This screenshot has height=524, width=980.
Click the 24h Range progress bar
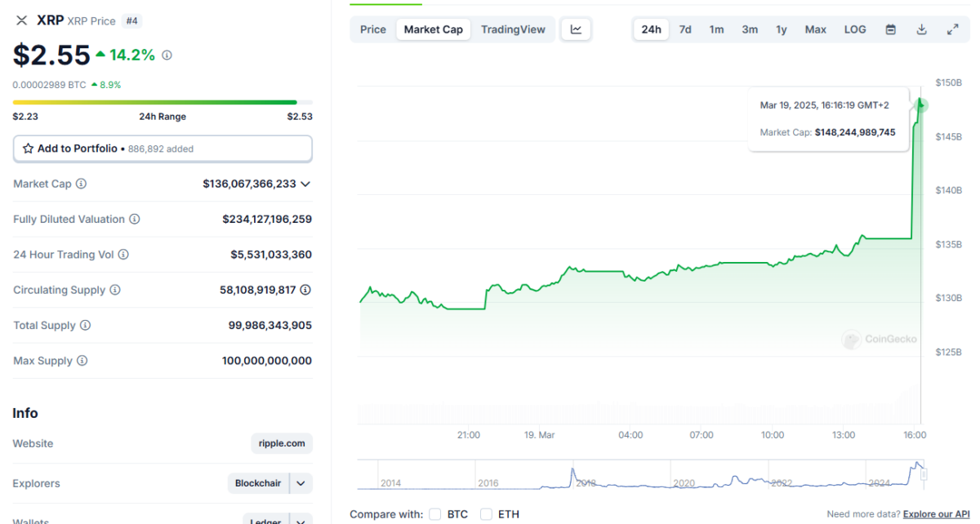coord(163,102)
